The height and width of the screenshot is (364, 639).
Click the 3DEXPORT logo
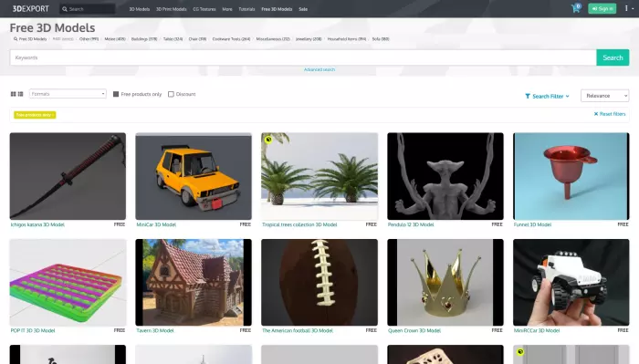click(30, 8)
